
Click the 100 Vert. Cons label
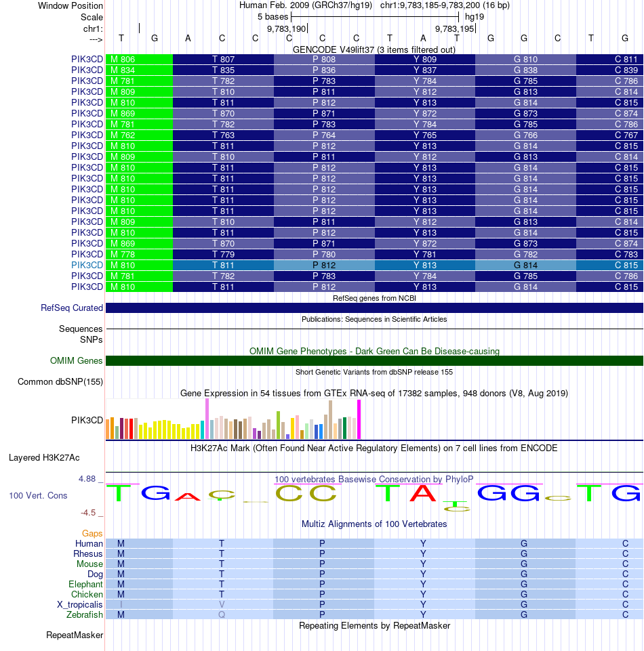click(38, 496)
